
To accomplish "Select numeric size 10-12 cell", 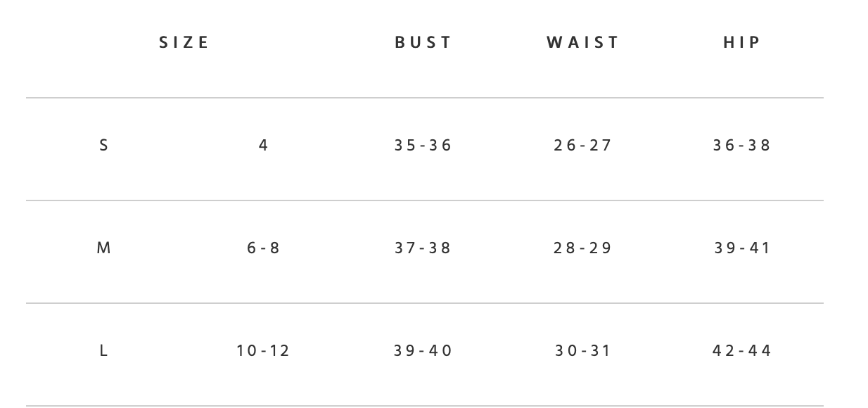I will (x=264, y=351).
